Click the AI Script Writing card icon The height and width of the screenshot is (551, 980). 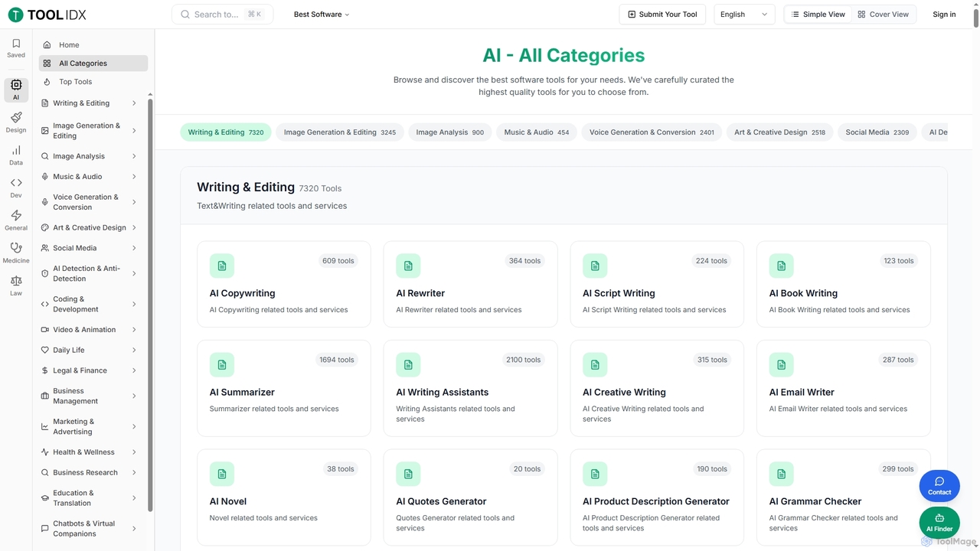pyautogui.click(x=595, y=266)
